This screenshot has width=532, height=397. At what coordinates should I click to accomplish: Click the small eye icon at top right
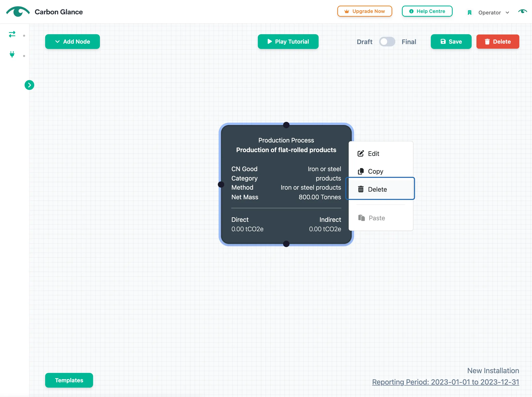click(523, 11)
